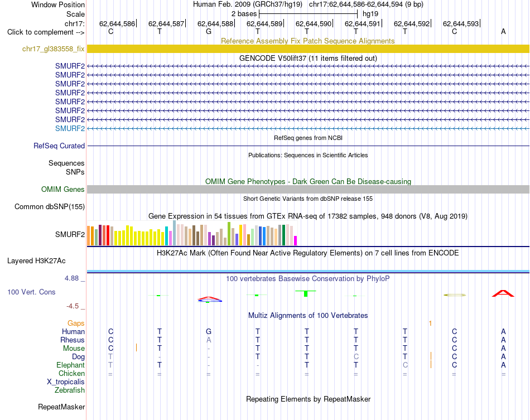Click the SMURF2 label beside the GTEx chart
This screenshot has width=530, height=420.
point(70,234)
